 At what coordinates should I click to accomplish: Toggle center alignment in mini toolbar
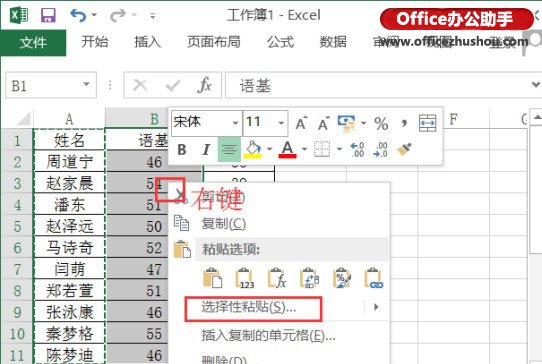coord(229,149)
